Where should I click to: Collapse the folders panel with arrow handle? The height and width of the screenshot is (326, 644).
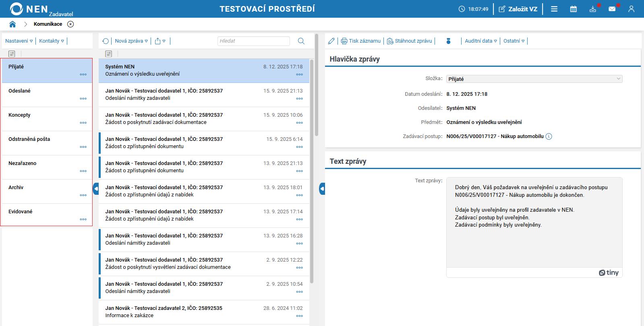click(x=96, y=189)
